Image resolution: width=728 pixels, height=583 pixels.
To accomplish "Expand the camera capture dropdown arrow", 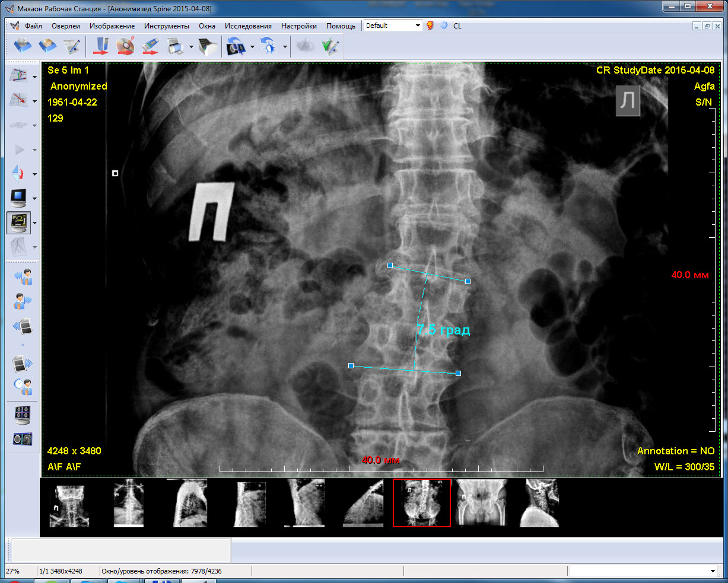I will click(252, 46).
